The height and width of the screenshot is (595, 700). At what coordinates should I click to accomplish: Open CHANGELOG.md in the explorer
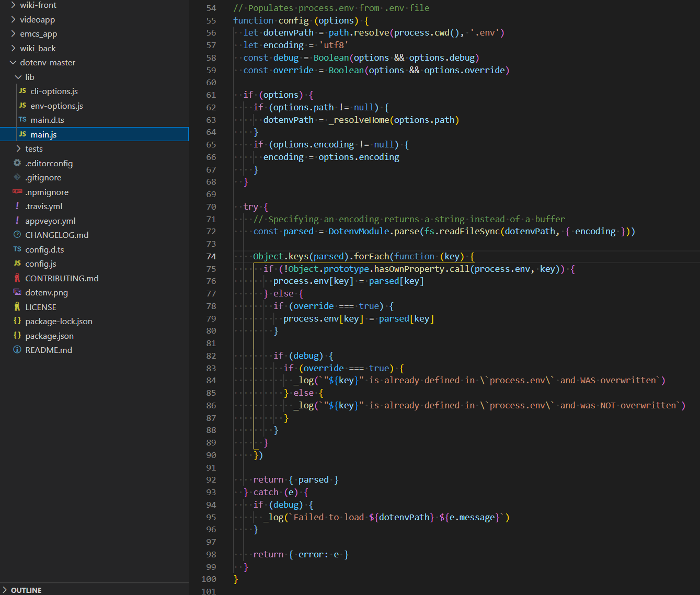click(56, 235)
